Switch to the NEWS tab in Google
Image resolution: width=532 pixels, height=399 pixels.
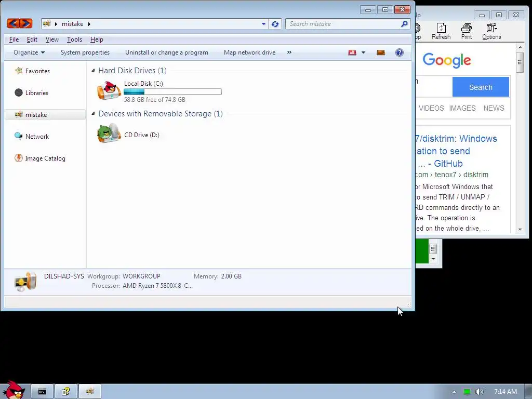(x=494, y=108)
